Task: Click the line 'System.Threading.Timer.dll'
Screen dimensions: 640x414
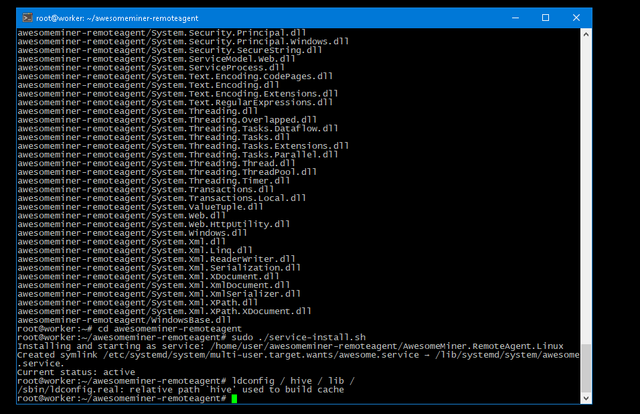Action: [153, 181]
